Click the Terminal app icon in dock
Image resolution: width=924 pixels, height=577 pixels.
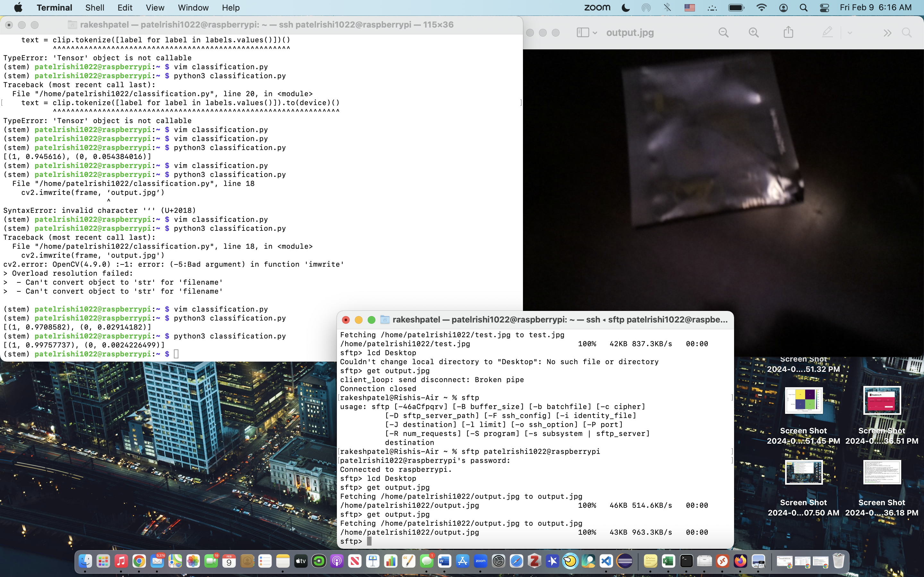(687, 560)
